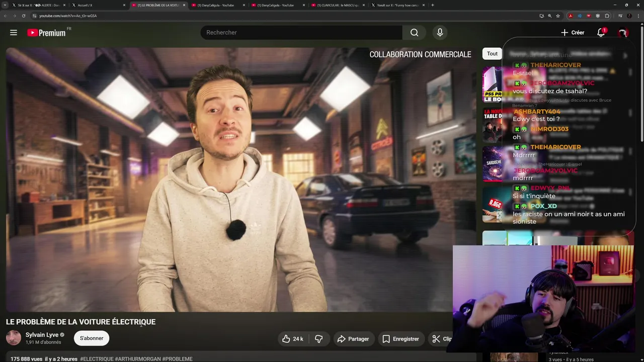Go forward with browser forward arrow
Screen dimensions: 644x362
14,16
